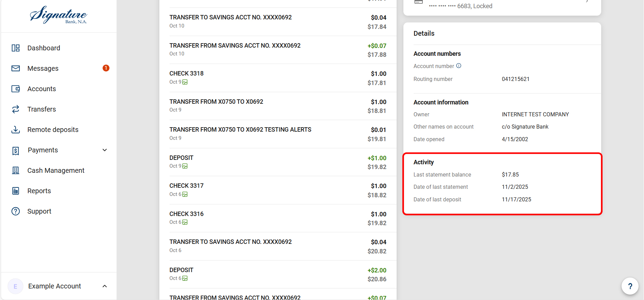644x300 pixels.
Task: Click the Remote deposits download icon
Action: pyautogui.click(x=16, y=130)
